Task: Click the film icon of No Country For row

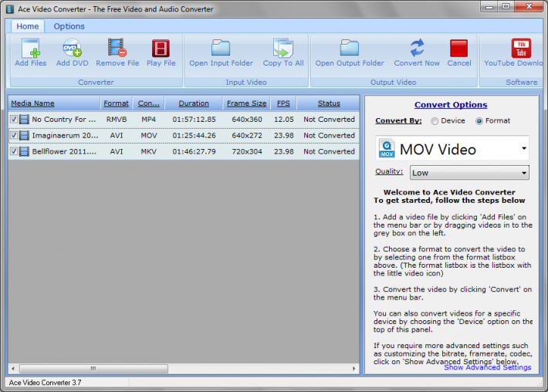Action: click(x=24, y=120)
